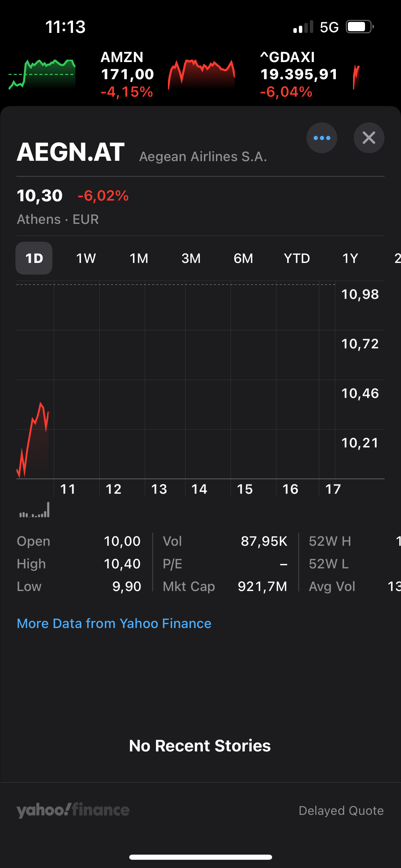
Task: Tap the 17 hour label on time axis
Action: [333, 489]
